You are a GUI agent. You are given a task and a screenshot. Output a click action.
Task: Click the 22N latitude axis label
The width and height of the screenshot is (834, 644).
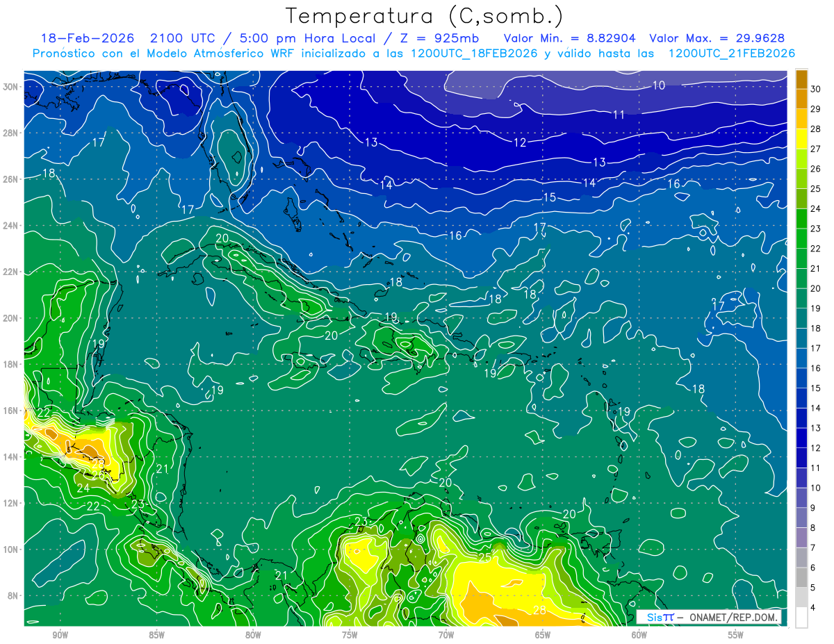pos(11,272)
